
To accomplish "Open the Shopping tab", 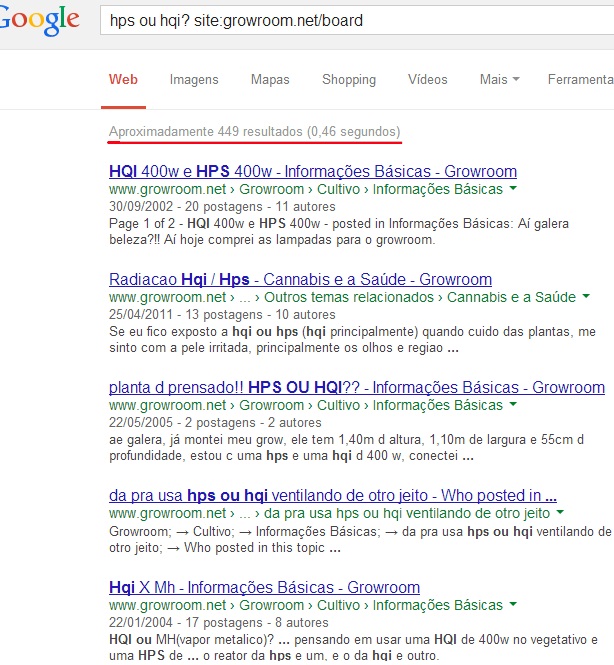I will point(349,79).
